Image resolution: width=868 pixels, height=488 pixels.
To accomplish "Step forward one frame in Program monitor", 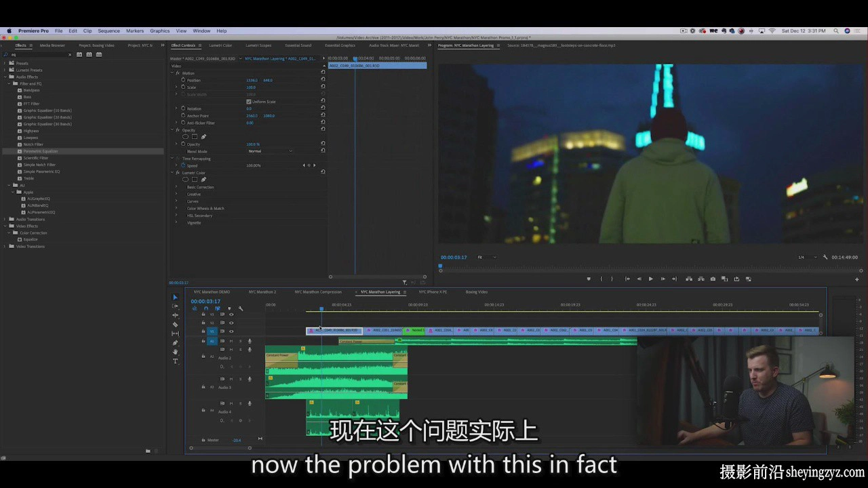I will 663,279.
